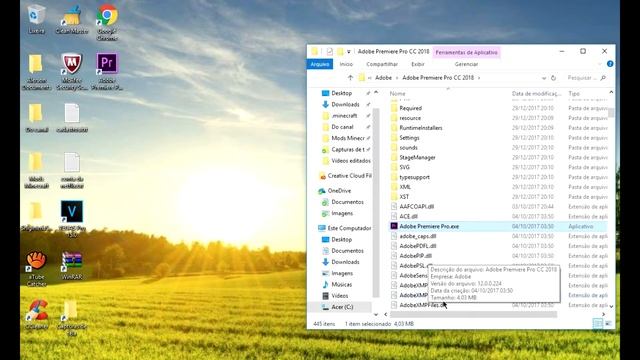Select the VEGAS Pro 15.0 desktop shortcut
Viewport: 640px width, 360px height.
pos(72,219)
